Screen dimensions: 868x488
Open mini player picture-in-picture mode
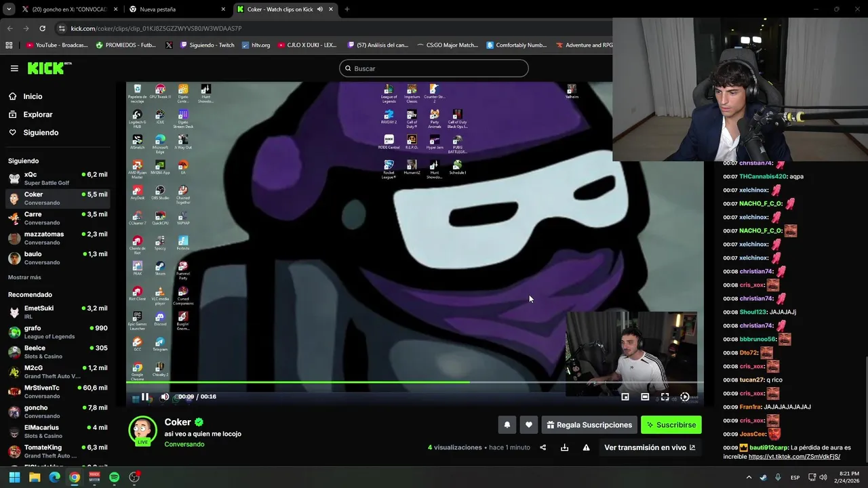625,397
